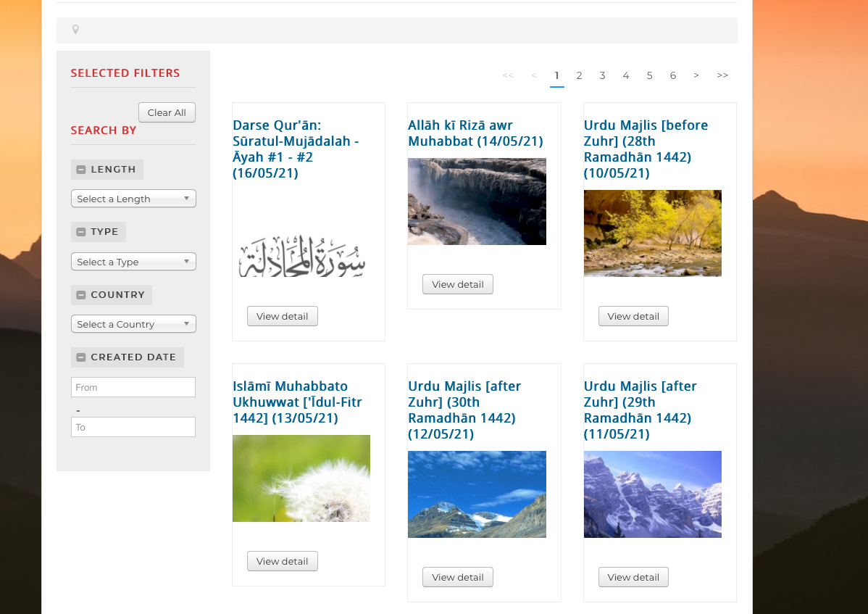Open Allāh kī Rizā awr Muhabbat title
The width and height of the screenshot is (868, 614).
pos(475,133)
